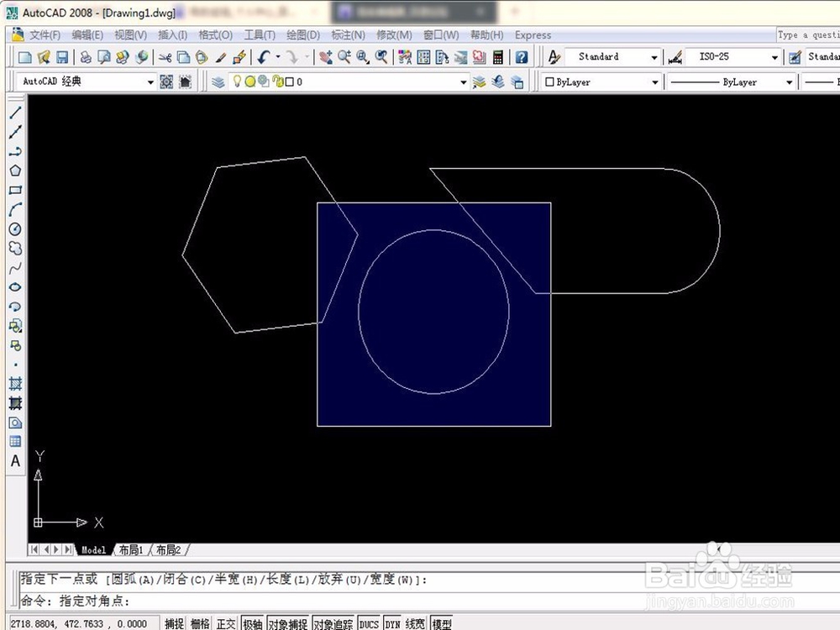Select the Ellipse tool

pyautogui.click(x=15, y=287)
